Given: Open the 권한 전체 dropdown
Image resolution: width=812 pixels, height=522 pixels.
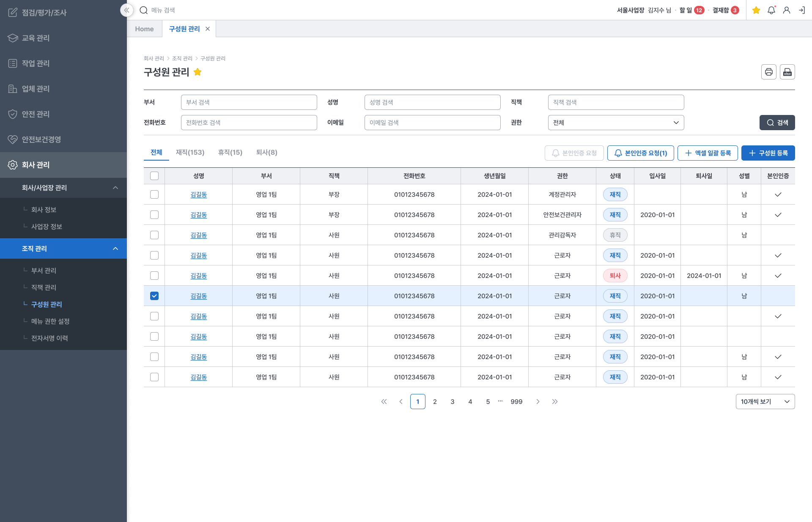Looking at the screenshot, I should pos(616,123).
